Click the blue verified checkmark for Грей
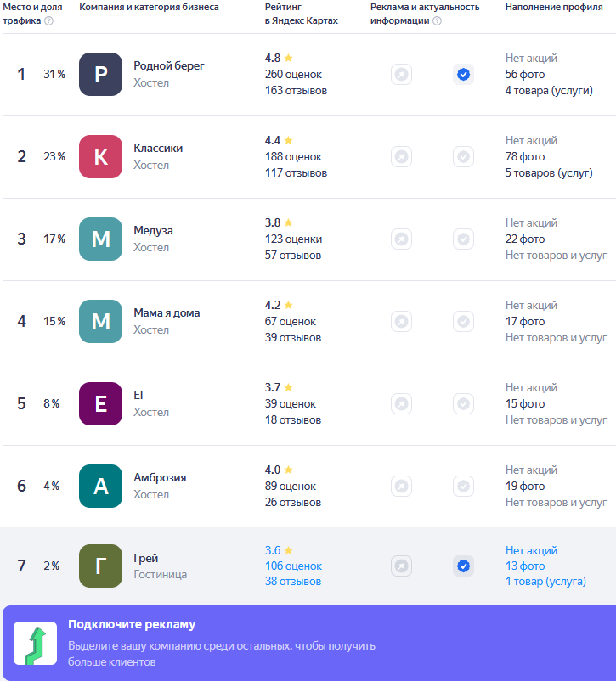Image resolution: width=616 pixels, height=681 pixels. click(463, 566)
